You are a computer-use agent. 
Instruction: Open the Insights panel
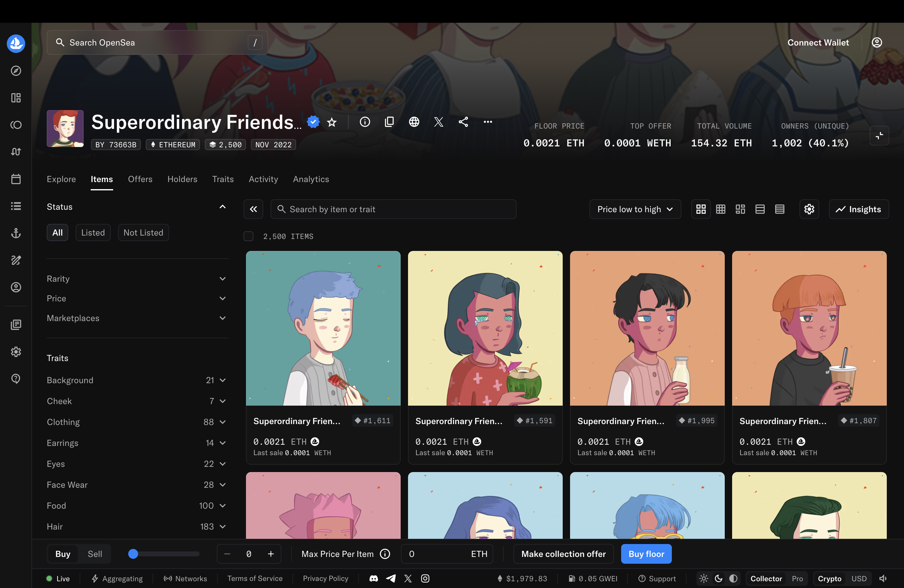859,209
